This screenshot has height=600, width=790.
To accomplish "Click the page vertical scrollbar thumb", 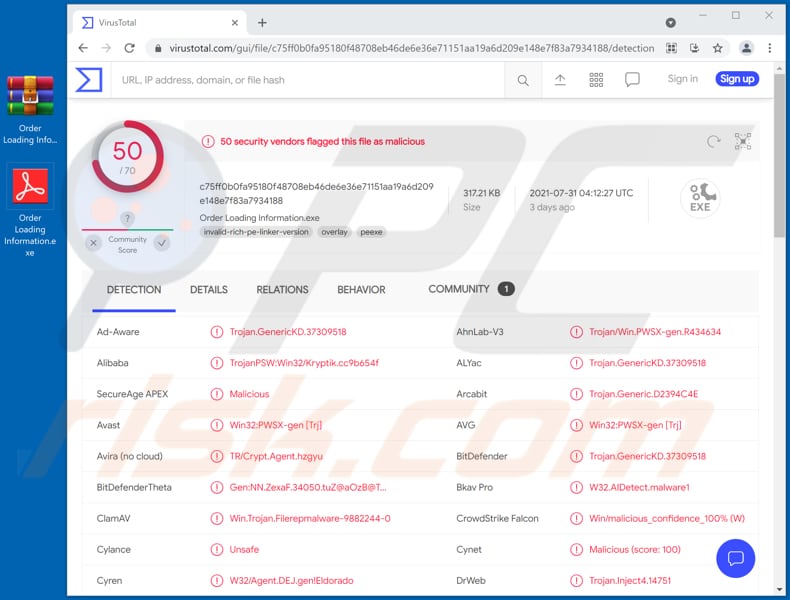I will (x=779, y=155).
